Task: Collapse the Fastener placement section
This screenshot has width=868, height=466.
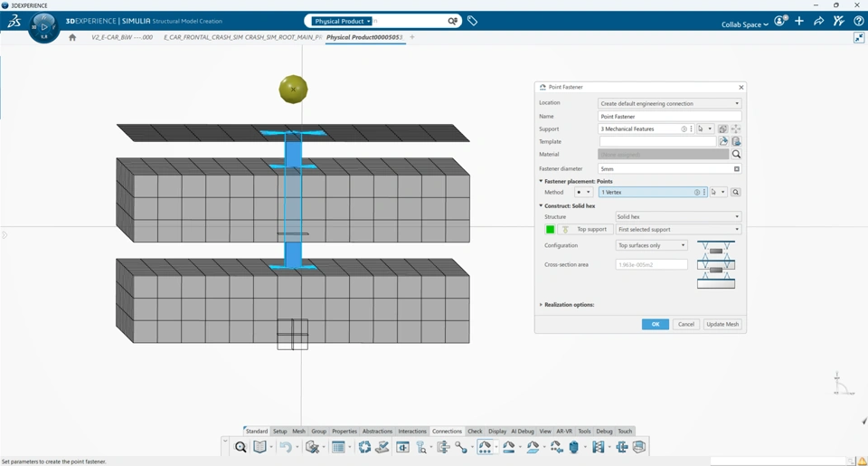Action: (x=541, y=181)
